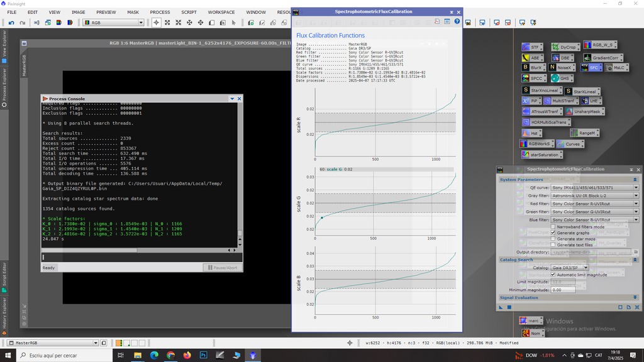Open the ATrousWTranf process icon
This screenshot has height=362, width=644.
point(542,111)
